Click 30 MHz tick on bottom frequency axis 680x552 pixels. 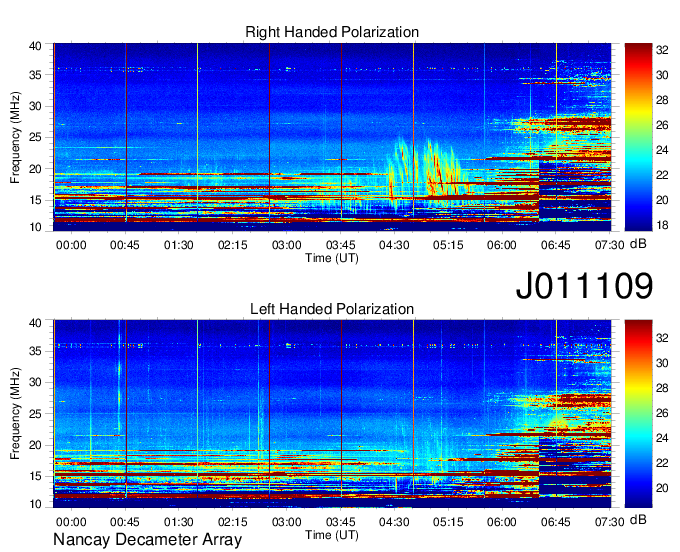(35, 382)
